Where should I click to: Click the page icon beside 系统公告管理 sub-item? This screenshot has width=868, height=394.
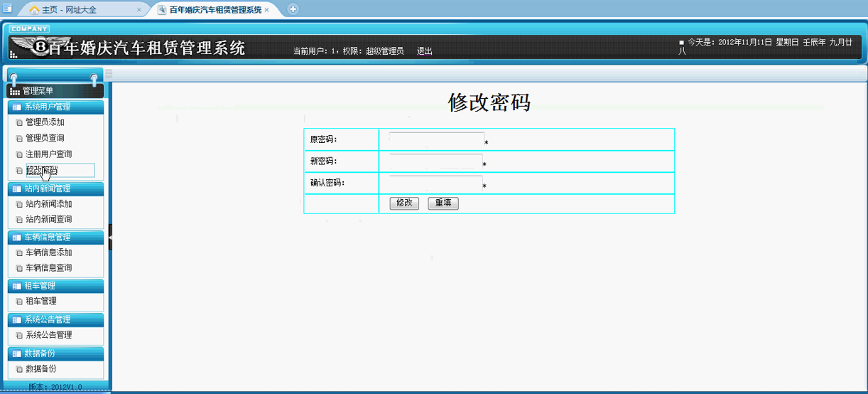(x=19, y=335)
